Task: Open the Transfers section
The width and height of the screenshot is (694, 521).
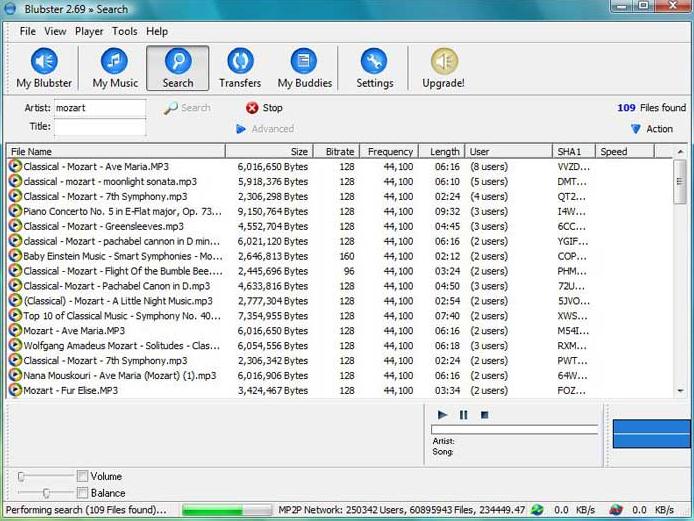Action: [240, 68]
